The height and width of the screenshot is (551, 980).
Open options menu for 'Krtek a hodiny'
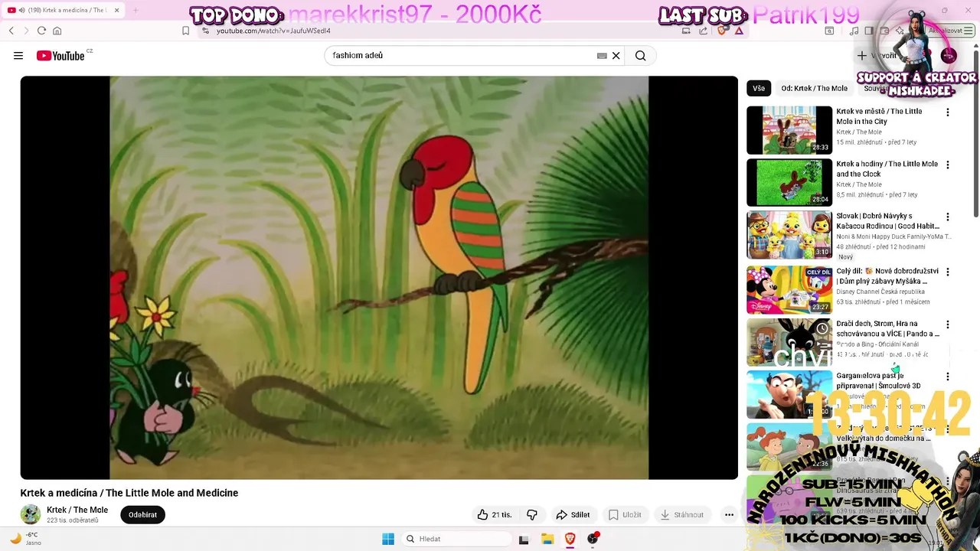tap(948, 165)
